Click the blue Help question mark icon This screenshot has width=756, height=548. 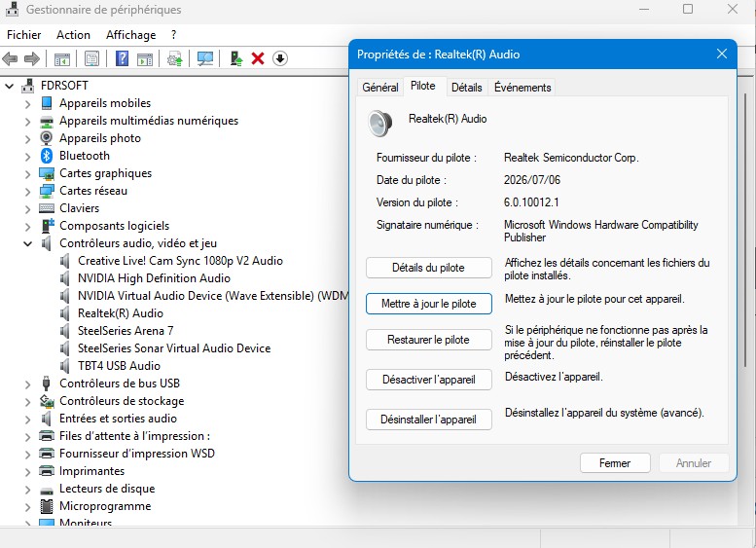pos(122,58)
